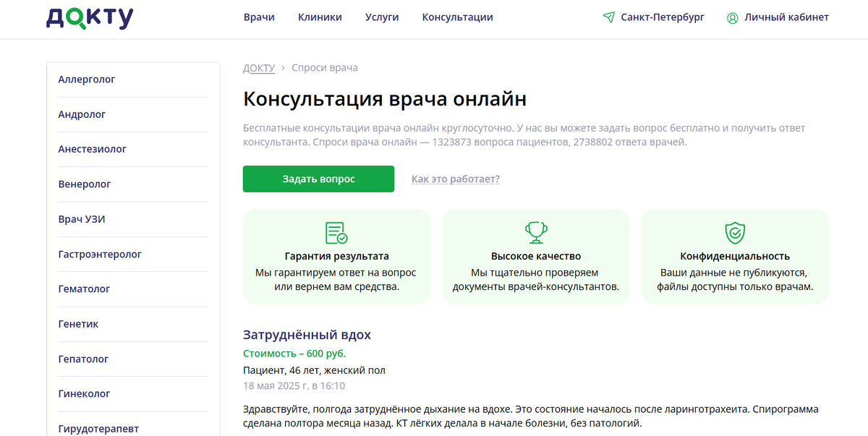Click the user profile icon
Viewport: 868px width, 436px height.
[733, 17]
